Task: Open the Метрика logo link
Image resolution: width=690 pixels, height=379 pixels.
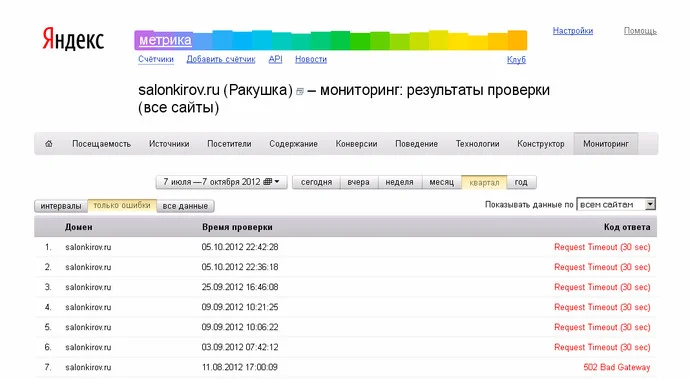Action: click(165, 40)
